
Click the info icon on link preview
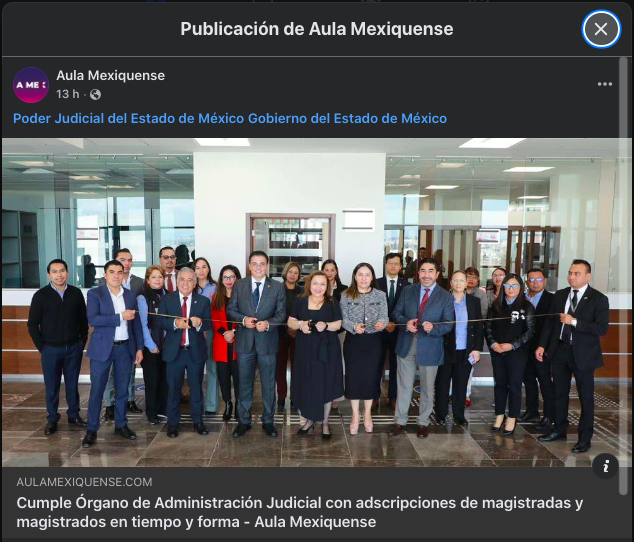click(x=605, y=466)
